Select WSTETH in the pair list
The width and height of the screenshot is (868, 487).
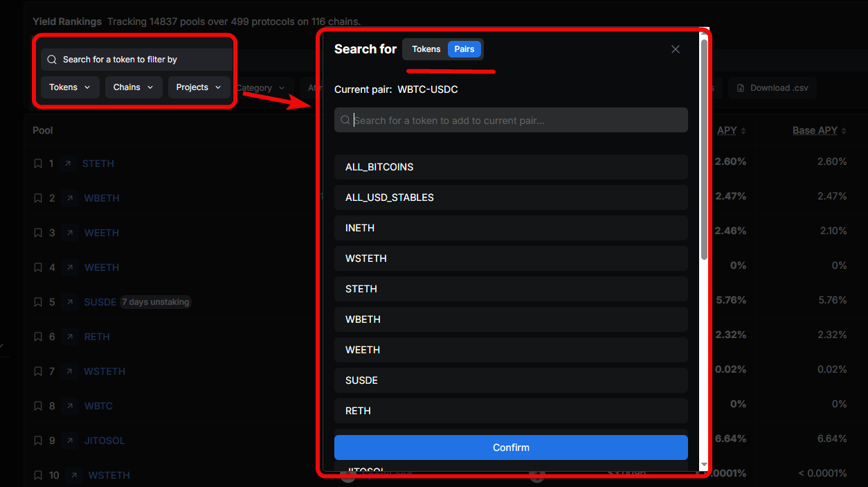coord(511,258)
